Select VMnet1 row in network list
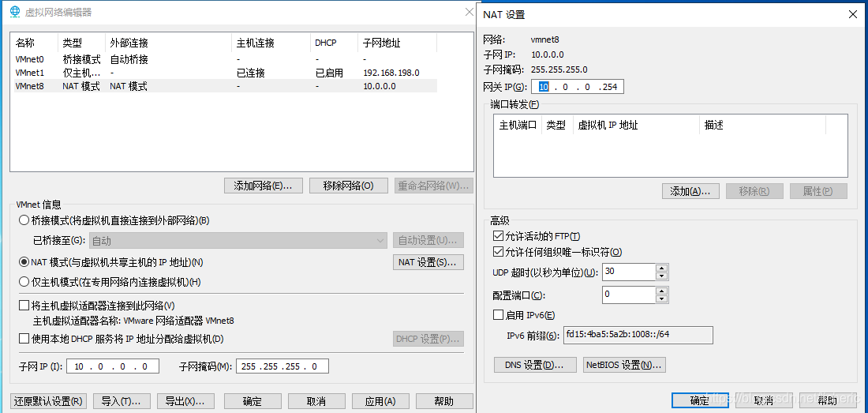 point(224,73)
